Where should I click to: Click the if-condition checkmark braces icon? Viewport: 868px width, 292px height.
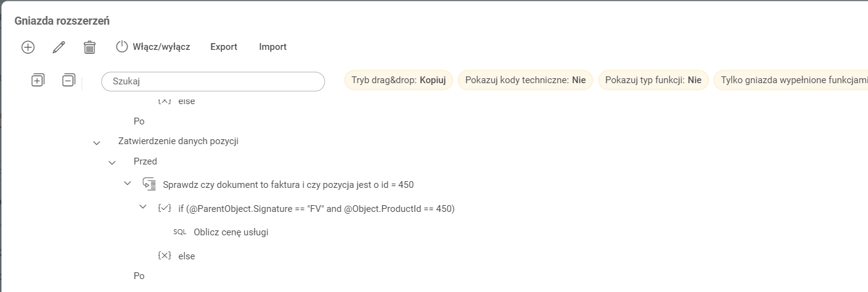(x=165, y=208)
